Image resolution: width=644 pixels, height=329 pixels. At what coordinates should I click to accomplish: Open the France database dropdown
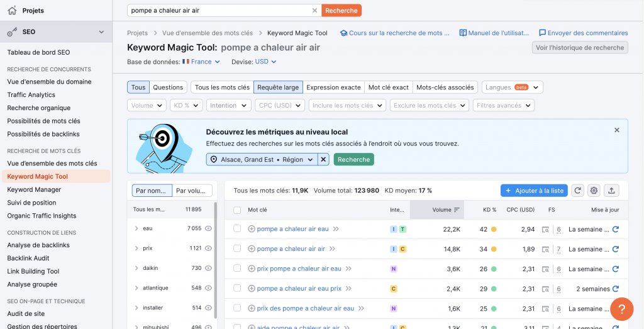201,62
